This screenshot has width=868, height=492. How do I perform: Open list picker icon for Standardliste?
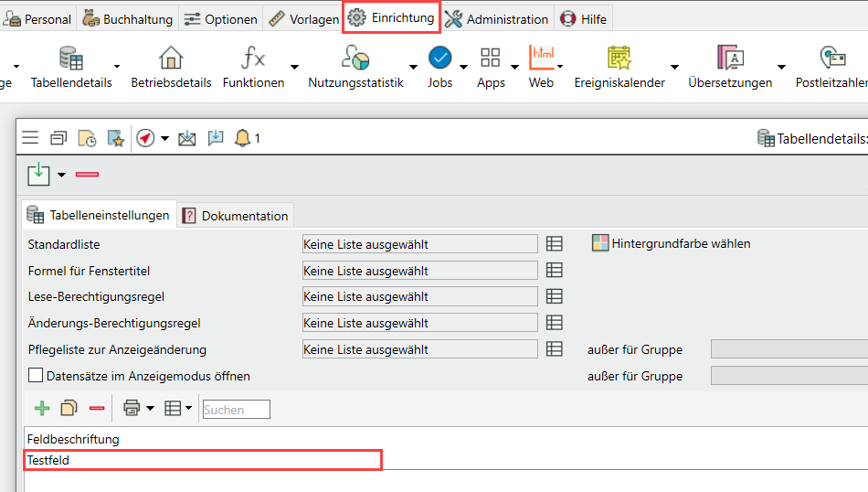[554, 244]
